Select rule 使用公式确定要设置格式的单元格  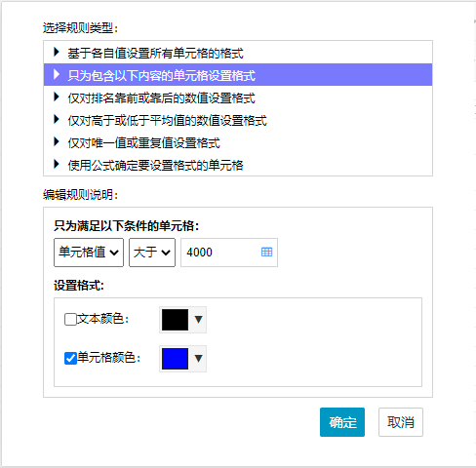pos(238,165)
